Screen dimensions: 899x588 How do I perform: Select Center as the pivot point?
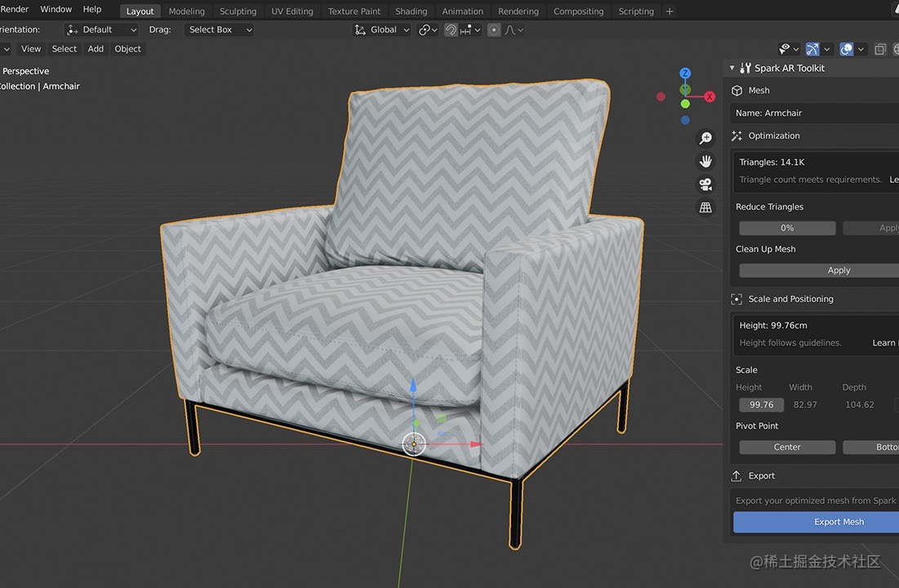786,447
